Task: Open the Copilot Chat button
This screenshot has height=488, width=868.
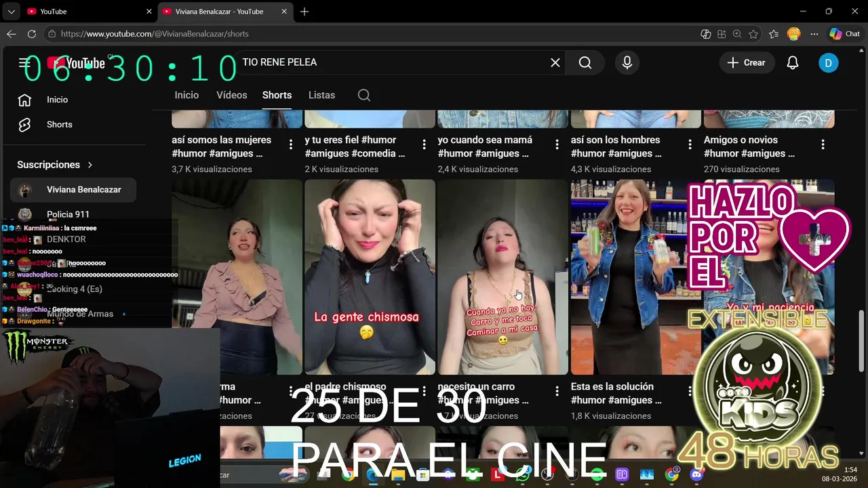Action: [x=845, y=34]
